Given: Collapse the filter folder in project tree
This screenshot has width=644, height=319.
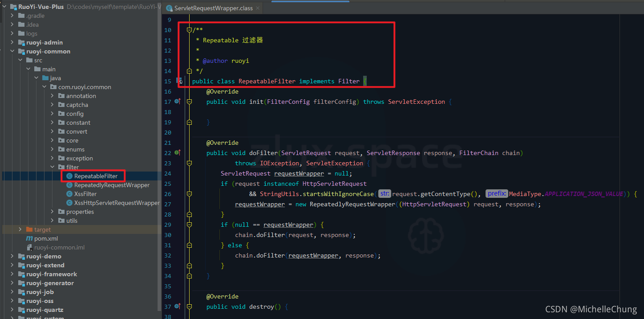Looking at the screenshot, I should (52, 167).
